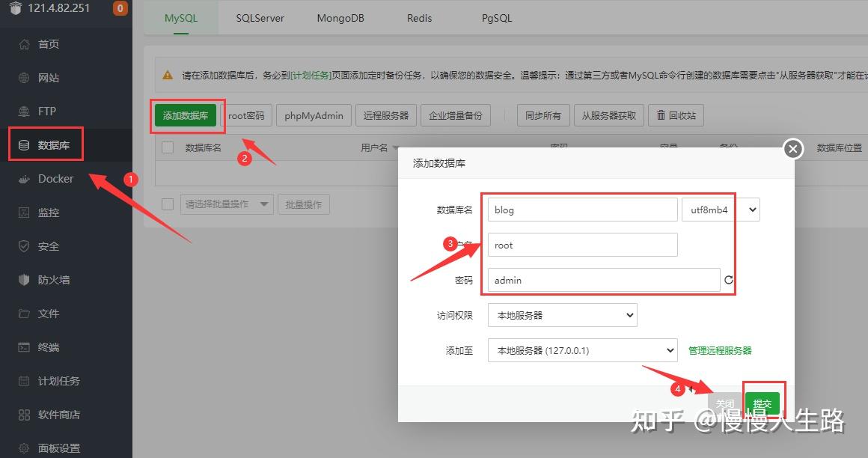Click the 批量操作 button

[303, 204]
